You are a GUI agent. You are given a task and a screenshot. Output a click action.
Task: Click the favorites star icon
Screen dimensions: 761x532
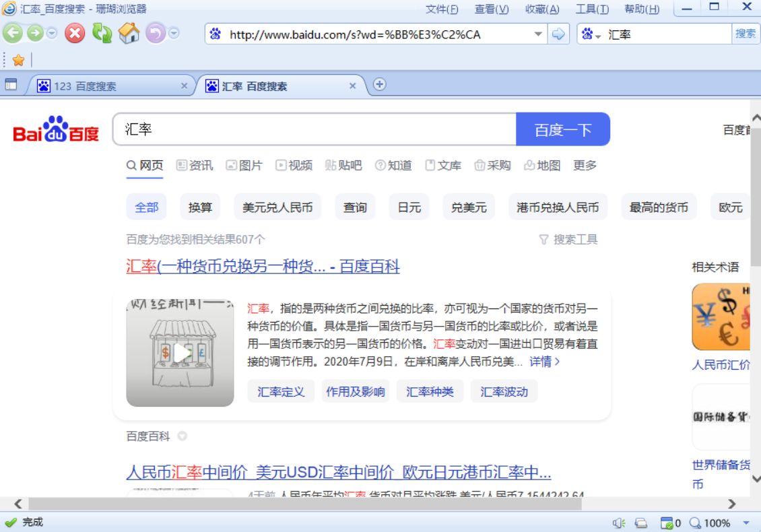click(18, 60)
